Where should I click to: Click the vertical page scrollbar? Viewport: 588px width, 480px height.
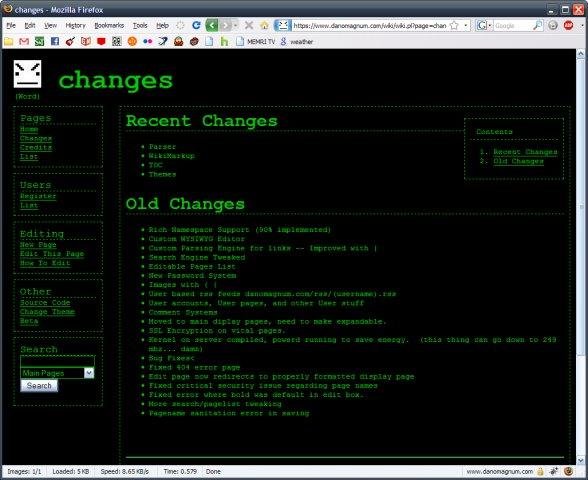point(580,208)
